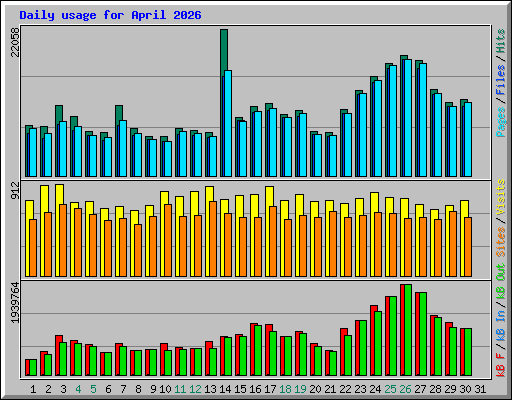Click the cyan Pages bar for day 30

point(468,139)
